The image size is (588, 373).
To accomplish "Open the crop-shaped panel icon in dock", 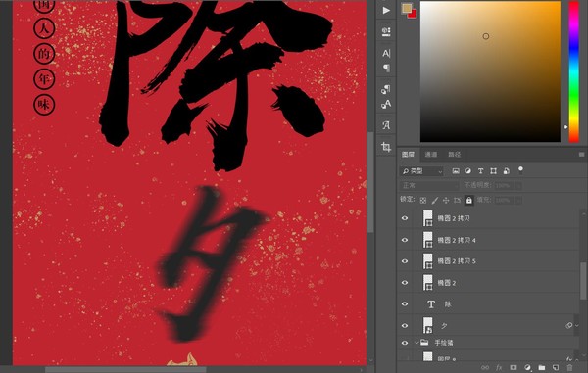I will [386, 147].
